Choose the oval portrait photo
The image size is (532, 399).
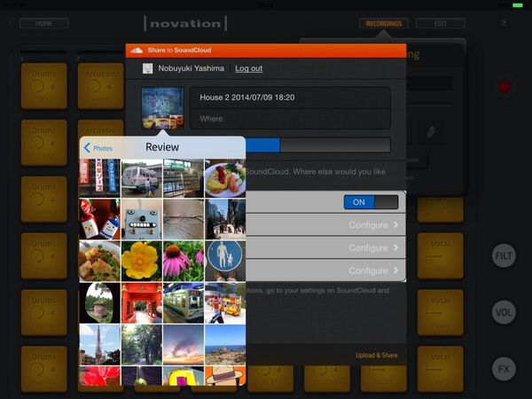click(99, 303)
